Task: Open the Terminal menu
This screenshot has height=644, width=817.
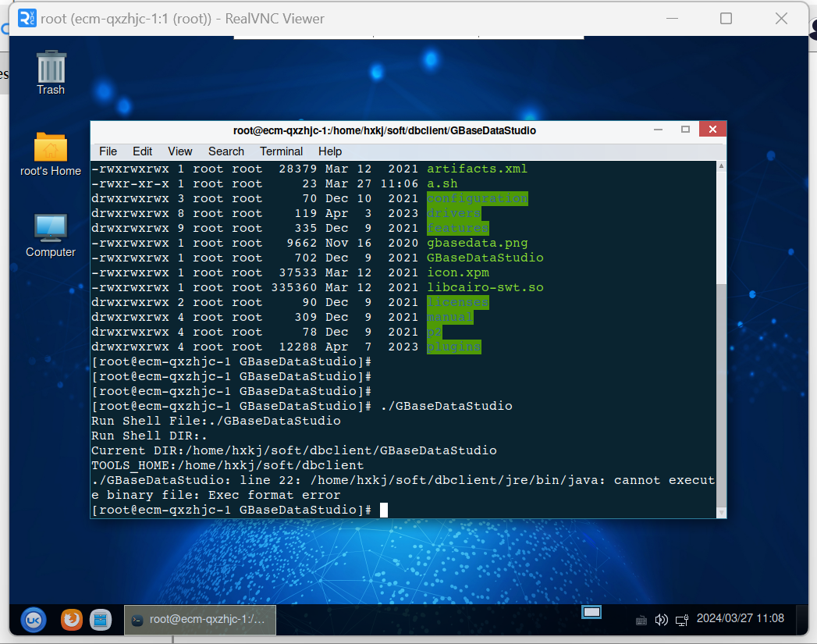Action: click(x=282, y=151)
